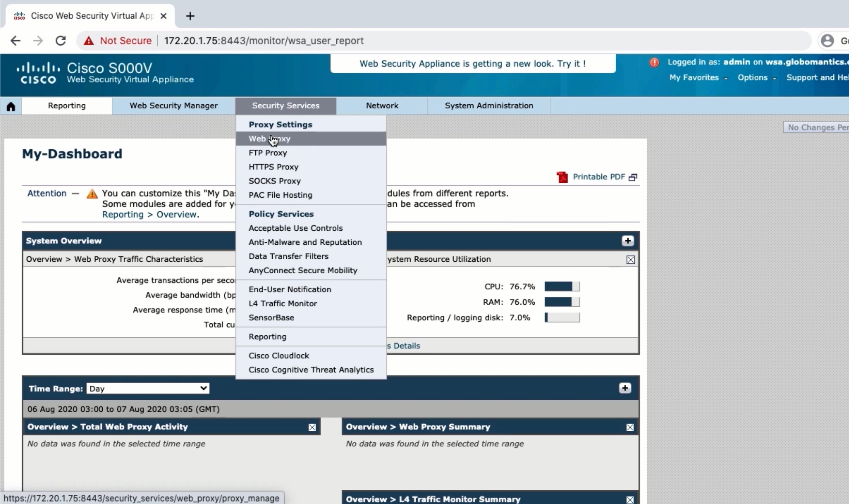Screen dimensions: 849x504
Task: Click the Cisco logo
Action: 38,73
